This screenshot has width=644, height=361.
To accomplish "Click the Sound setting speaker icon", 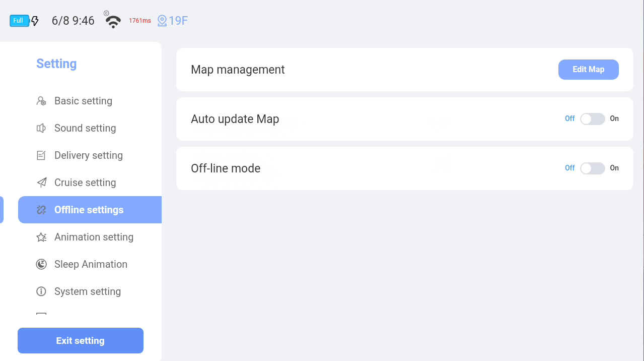I will pyautogui.click(x=41, y=128).
